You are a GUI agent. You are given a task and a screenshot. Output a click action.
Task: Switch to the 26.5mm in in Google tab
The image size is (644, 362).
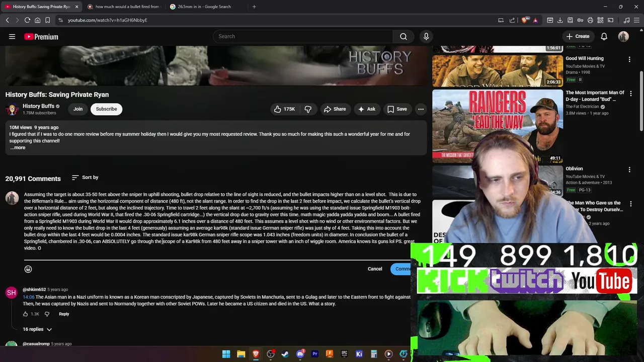point(205,7)
